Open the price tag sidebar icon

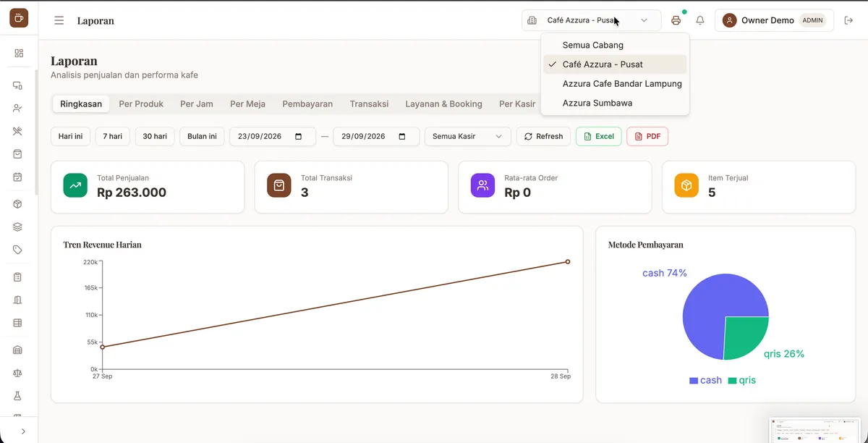point(18,250)
